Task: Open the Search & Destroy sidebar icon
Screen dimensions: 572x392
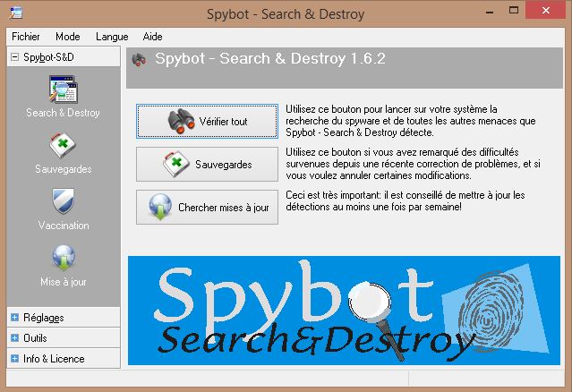Action: pyautogui.click(x=64, y=89)
